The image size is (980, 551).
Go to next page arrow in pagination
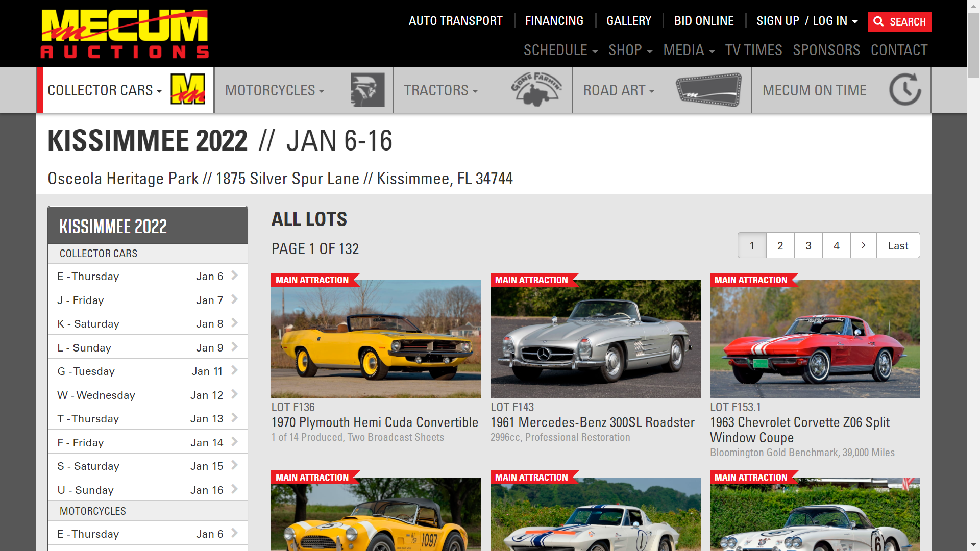coord(863,245)
